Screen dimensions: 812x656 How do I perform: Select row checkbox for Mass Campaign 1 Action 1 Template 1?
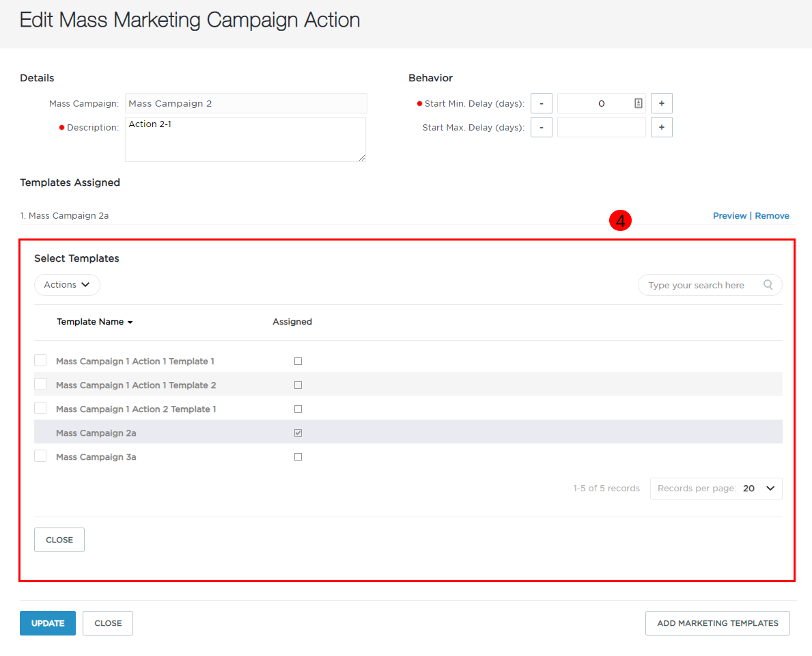point(40,360)
